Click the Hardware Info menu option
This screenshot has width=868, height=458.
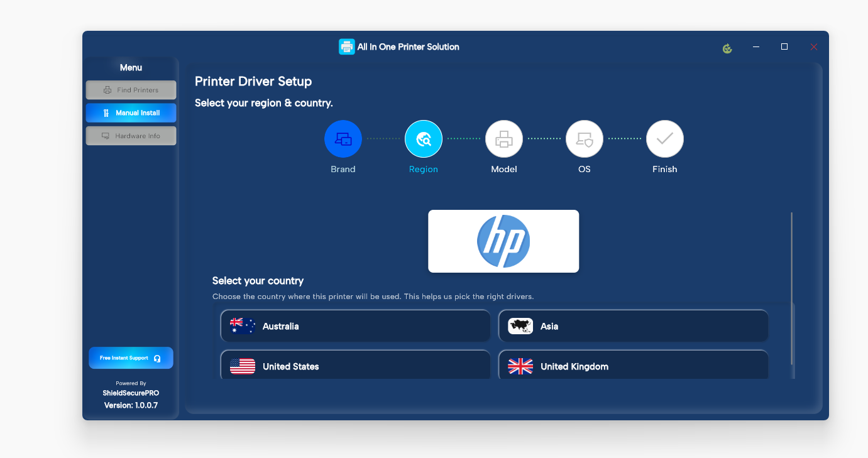(131, 135)
